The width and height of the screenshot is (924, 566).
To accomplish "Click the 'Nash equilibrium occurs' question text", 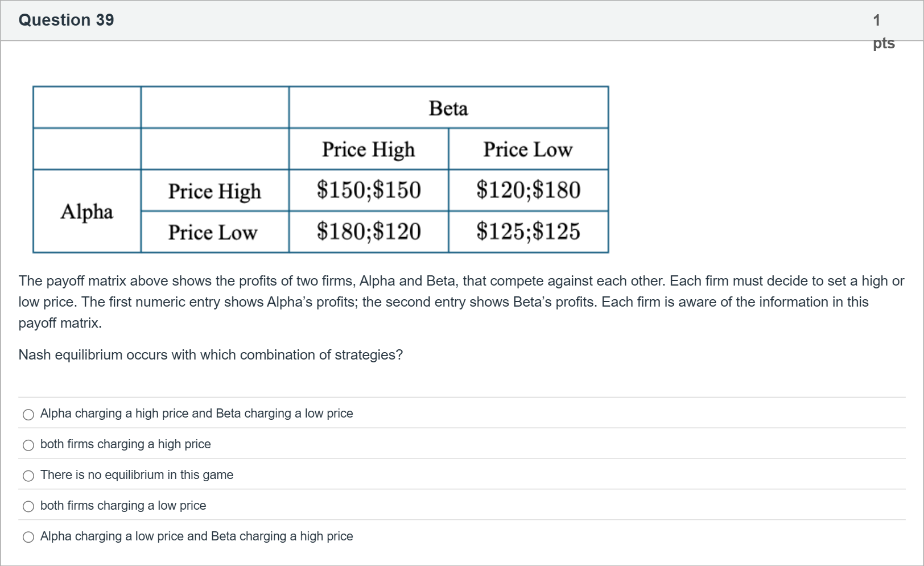I will point(211,355).
